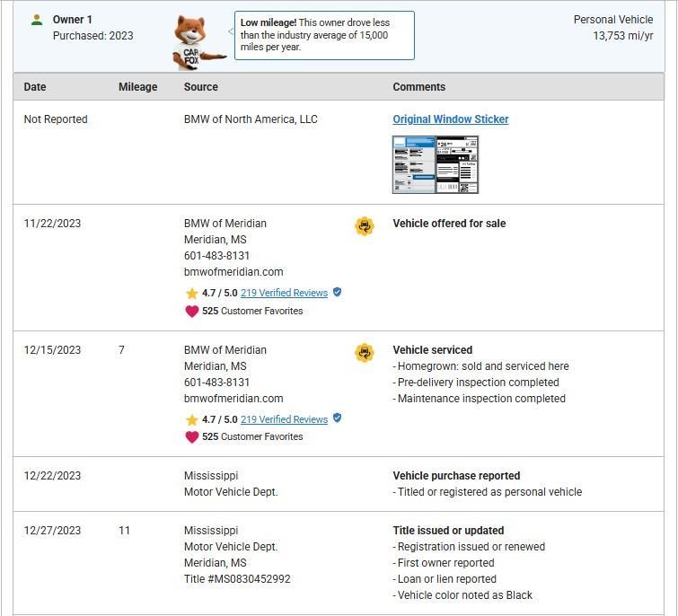This screenshot has width=678, height=616.
Task: Click Vehicle purchase reported heading
Action: tap(456, 476)
